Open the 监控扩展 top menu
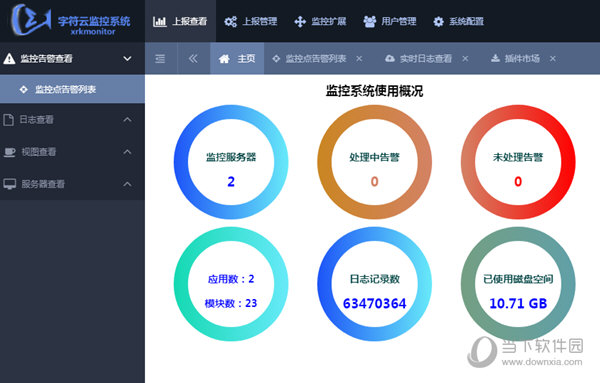600x383 pixels. [x=320, y=21]
